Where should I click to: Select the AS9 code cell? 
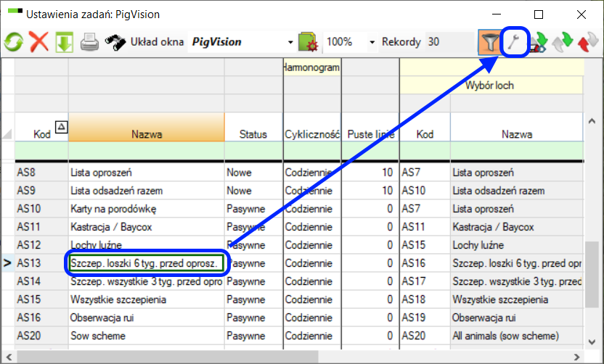(x=41, y=191)
